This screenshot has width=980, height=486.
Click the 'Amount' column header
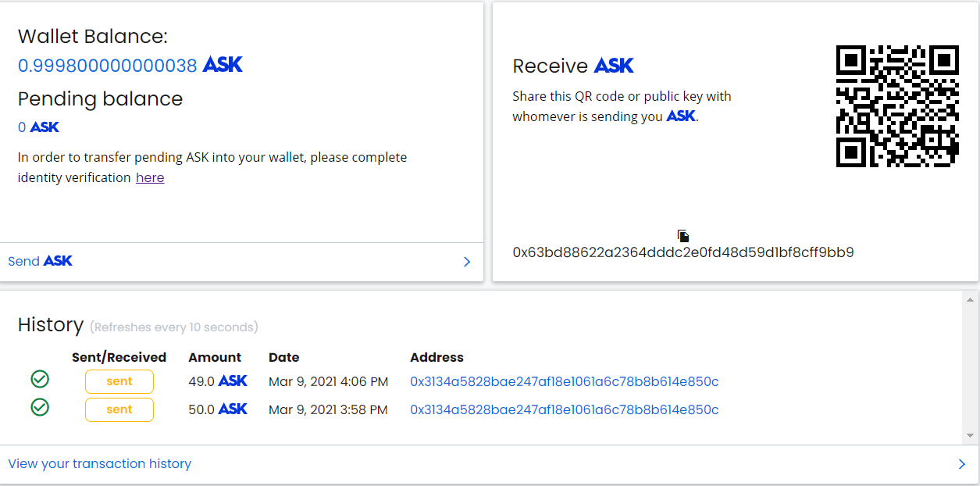tap(215, 357)
